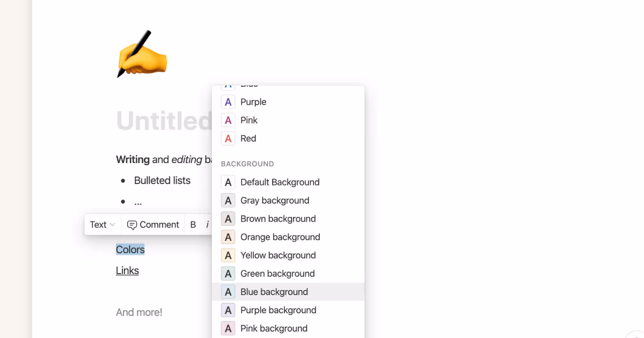The width and height of the screenshot is (644, 338).
Task: Choose Purple text color from the menu
Action: click(253, 101)
